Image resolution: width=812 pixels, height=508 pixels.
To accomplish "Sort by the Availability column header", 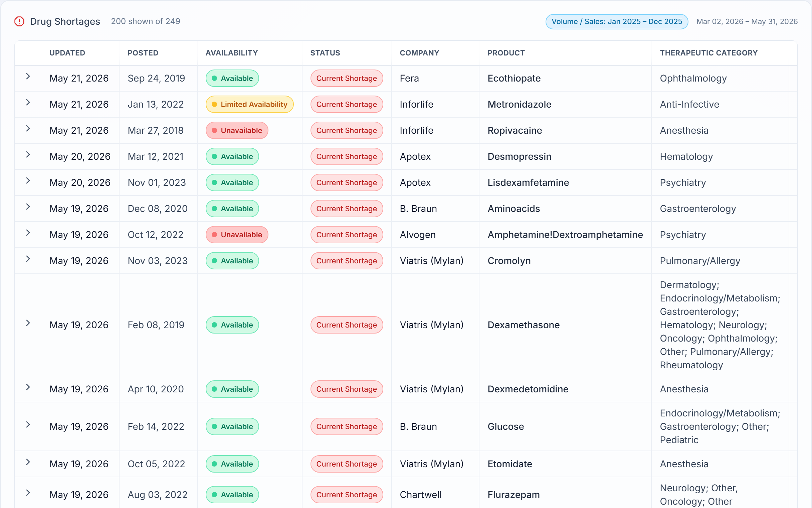I will click(231, 53).
